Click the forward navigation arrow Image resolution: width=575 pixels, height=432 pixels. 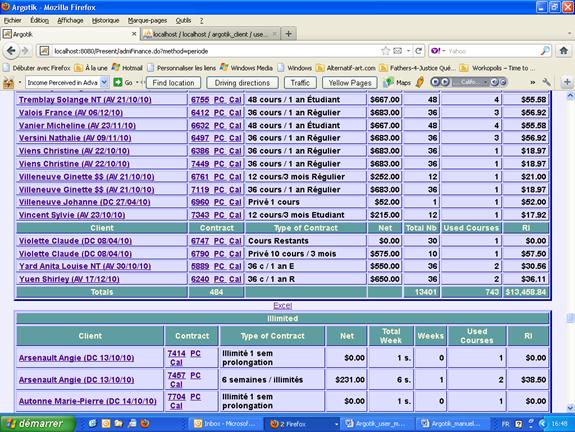point(25,51)
